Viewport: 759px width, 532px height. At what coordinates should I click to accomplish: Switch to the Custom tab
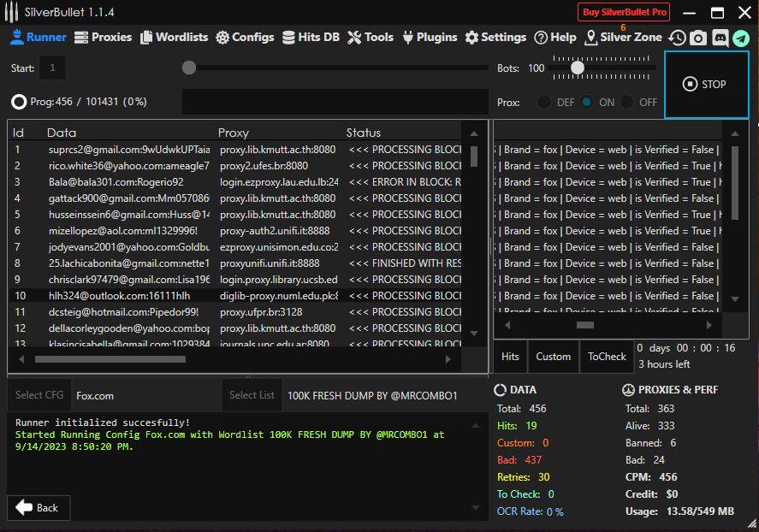tap(553, 357)
